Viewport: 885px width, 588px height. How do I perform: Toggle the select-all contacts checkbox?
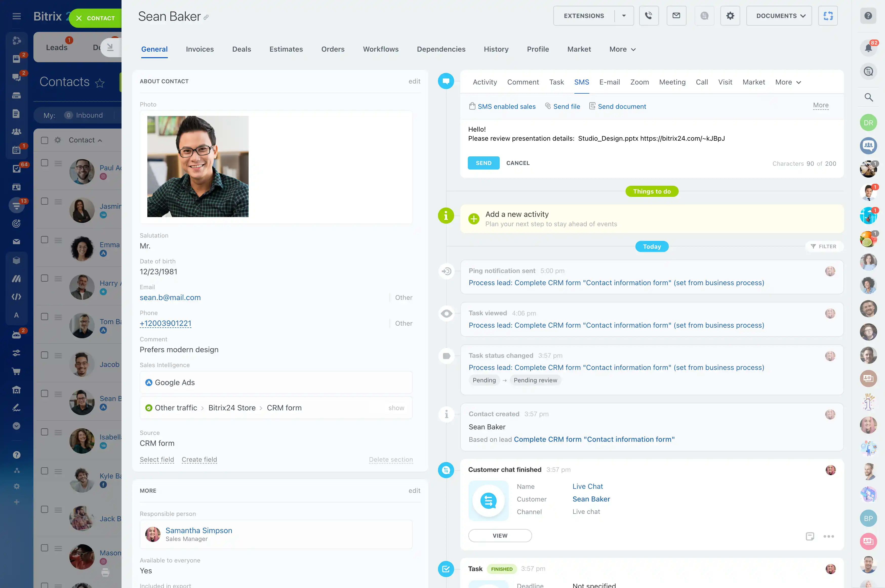click(x=45, y=140)
